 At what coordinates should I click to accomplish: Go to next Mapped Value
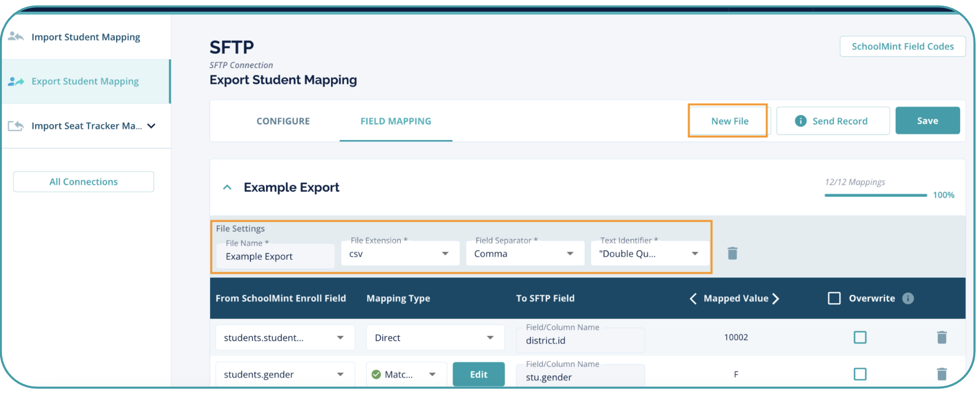[x=776, y=298]
